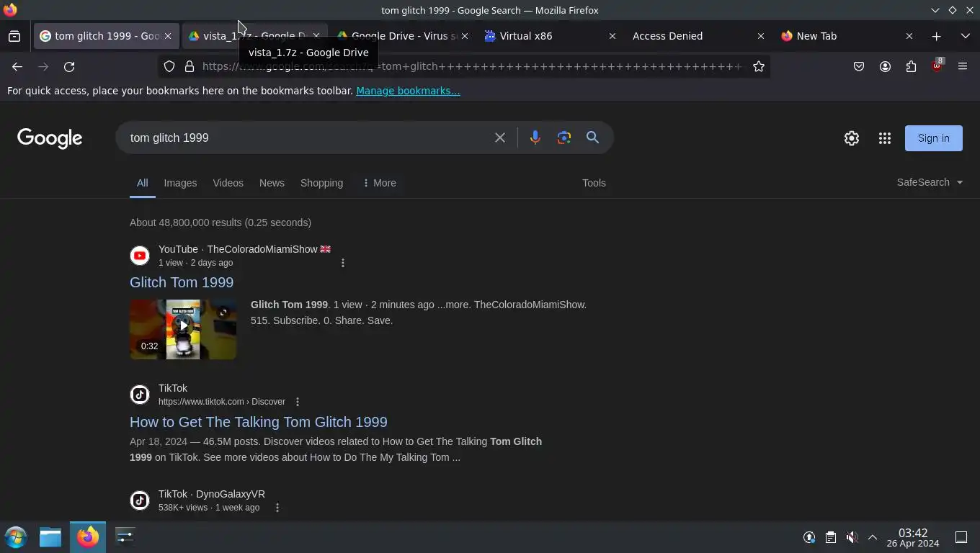
Task: Open Google Lens image search icon
Action: coord(564,138)
